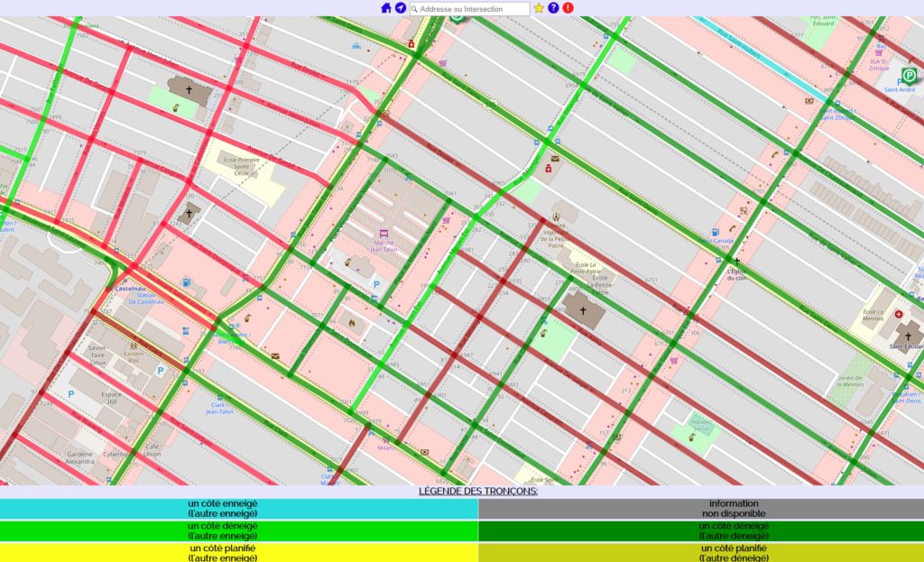Click the yellow favorites star
The image size is (924, 562).
[539, 8]
